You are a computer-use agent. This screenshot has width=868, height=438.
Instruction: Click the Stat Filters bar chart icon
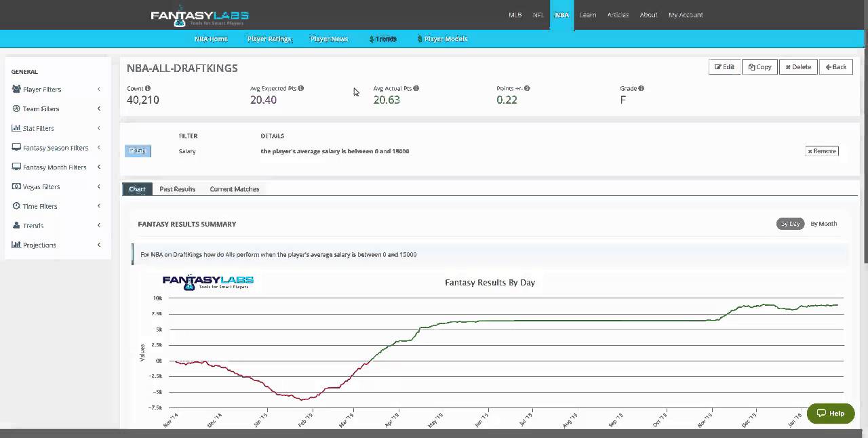tap(16, 128)
